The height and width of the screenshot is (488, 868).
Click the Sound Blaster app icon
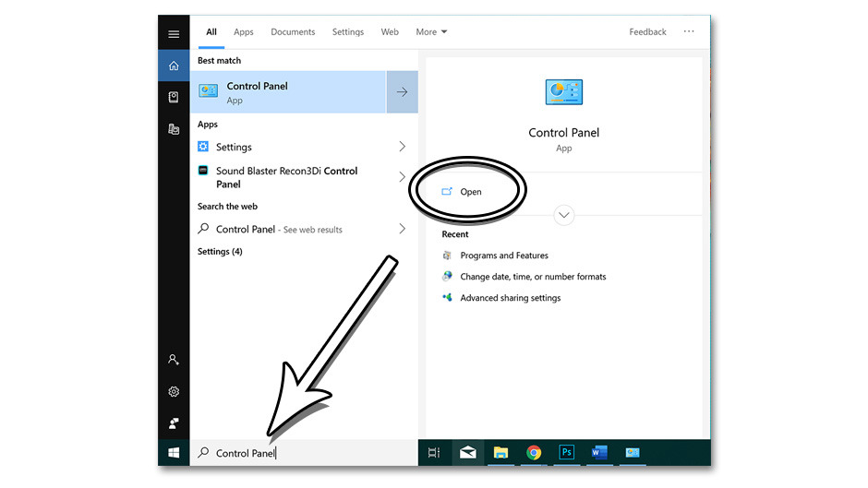(203, 171)
